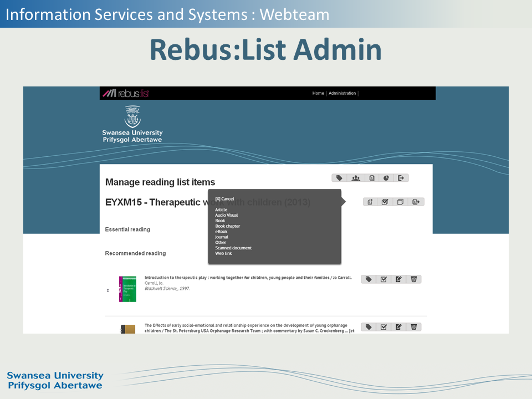Select 'Web link' in the popup menu
The image size is (532, 399).
click(223, 253)
